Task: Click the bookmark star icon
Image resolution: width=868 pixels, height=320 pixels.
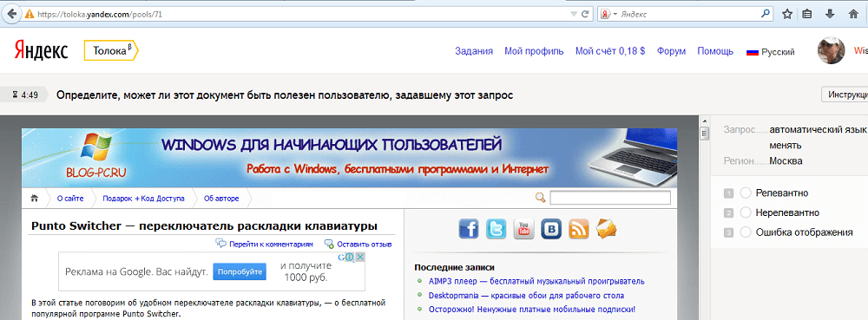Action: tap(787, 15)
